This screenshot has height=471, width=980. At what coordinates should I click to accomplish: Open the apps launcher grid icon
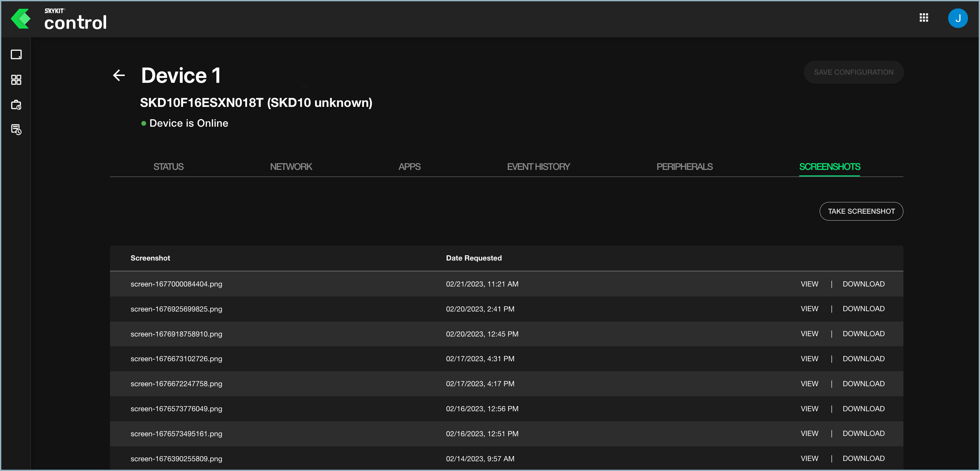point(924,18)
